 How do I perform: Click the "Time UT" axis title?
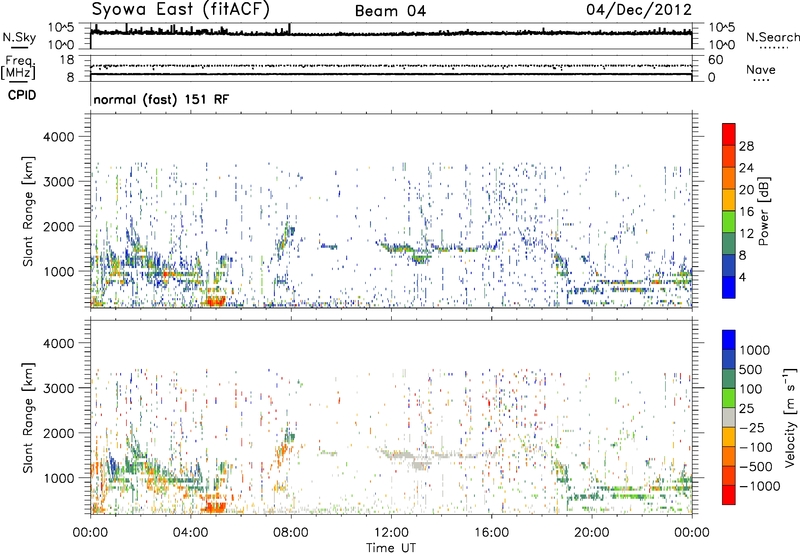391,548
